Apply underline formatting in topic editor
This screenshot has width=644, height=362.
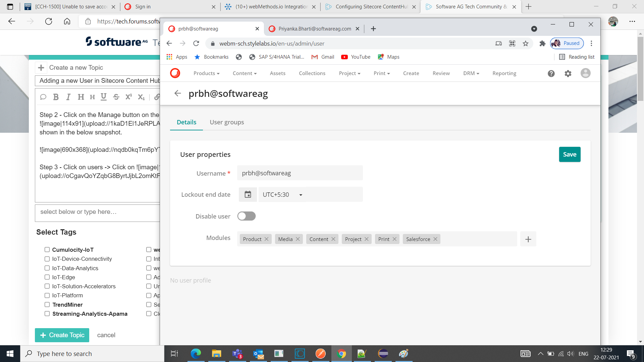click(x=104, y=97)
